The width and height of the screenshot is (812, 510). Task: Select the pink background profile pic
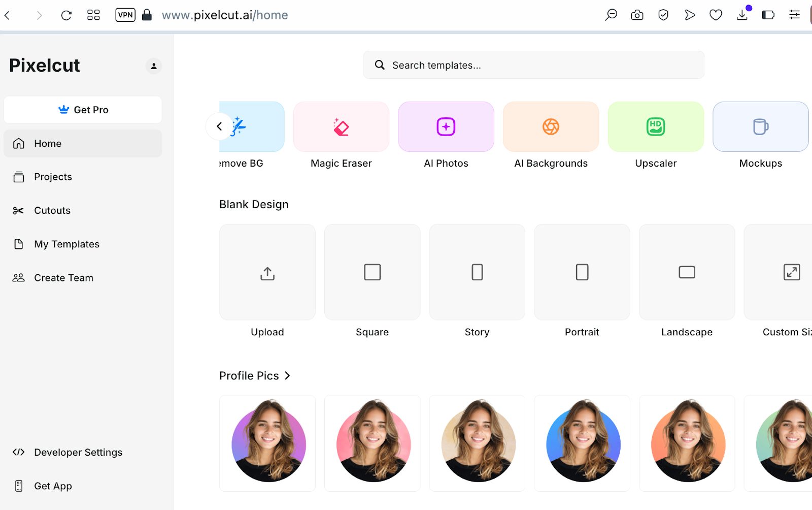coord(373,443)
